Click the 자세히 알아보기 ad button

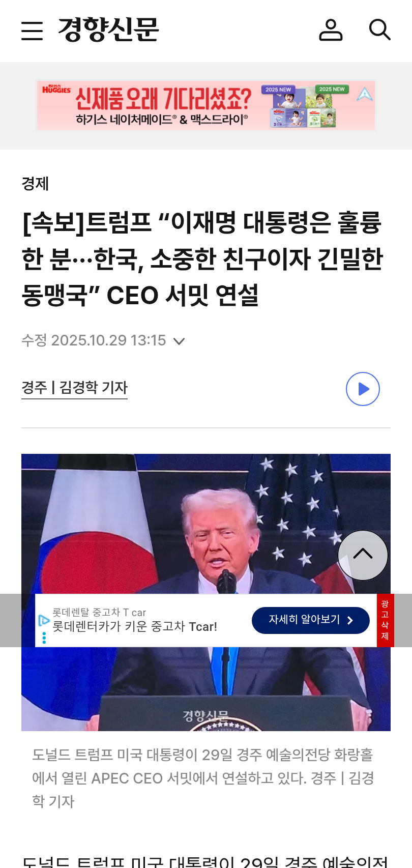point(311,620)
